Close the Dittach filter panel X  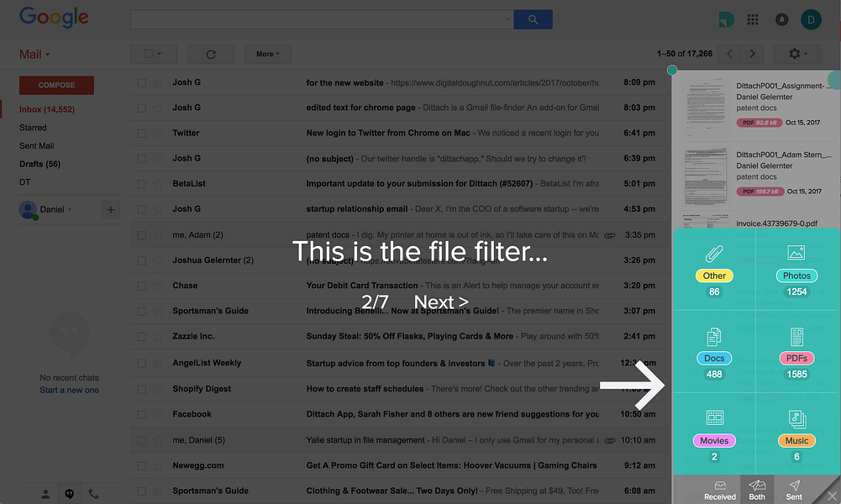[832, 496]
